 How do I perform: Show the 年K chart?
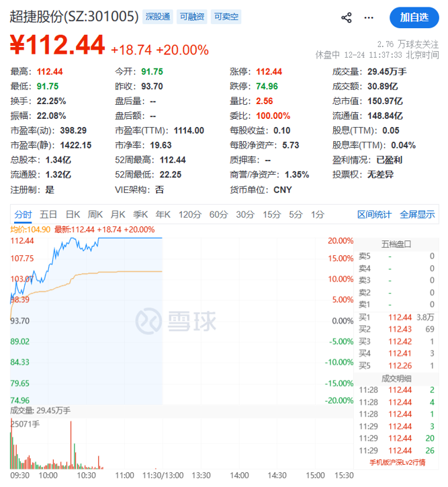tap(163, 214)
